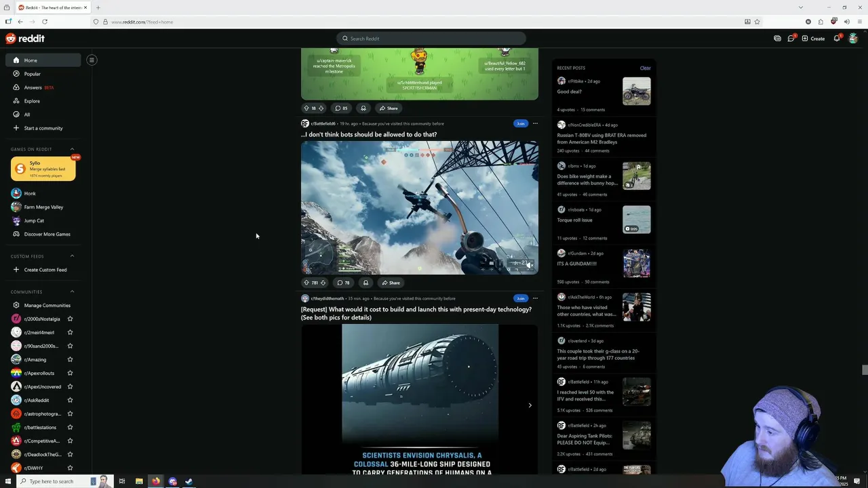Open Create Custom Feed

click(43, 270)
